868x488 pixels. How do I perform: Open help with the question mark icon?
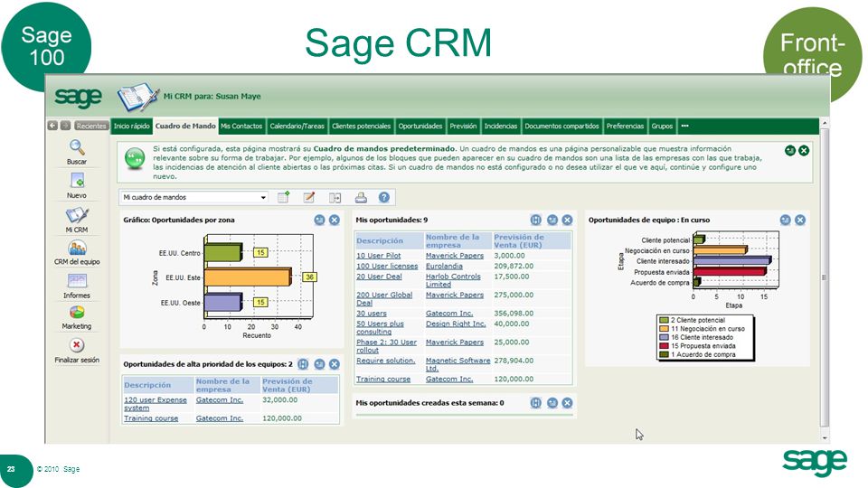coord(384,198)
